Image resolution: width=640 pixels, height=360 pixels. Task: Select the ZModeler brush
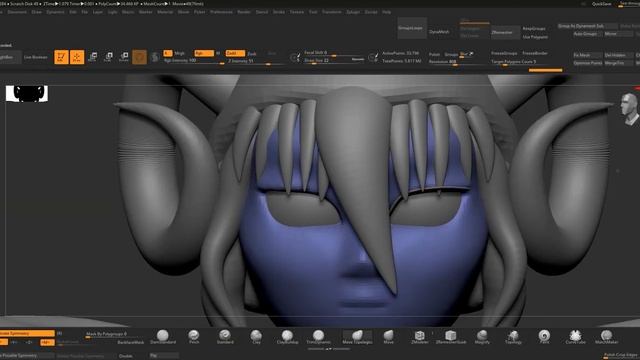[420, 337]
